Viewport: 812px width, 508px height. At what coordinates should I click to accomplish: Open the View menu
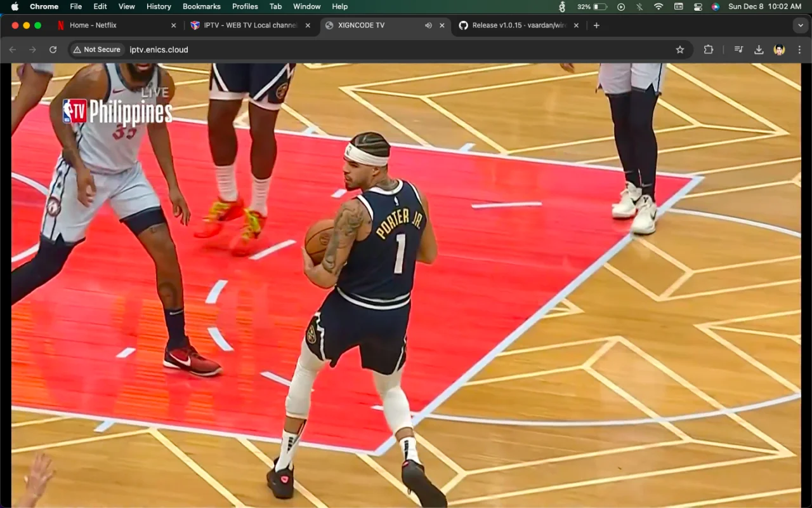(127, 6)
